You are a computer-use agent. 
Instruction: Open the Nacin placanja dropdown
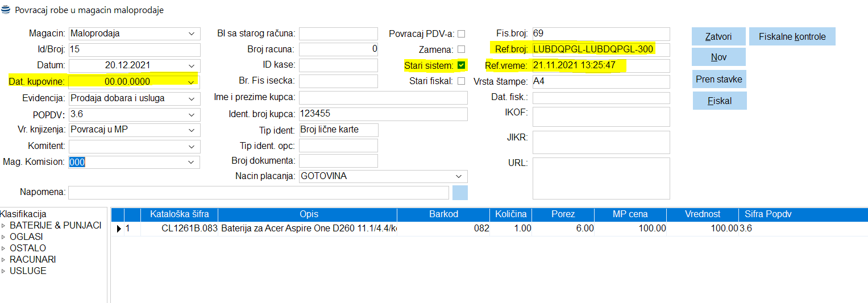pyautogui.click(x=458, y=176)
